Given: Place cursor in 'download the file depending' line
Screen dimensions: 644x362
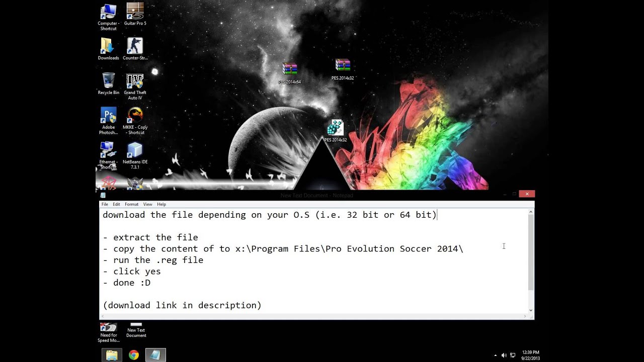Looking at the screenshot, I should pyautogui.click(x=270, y=215).
